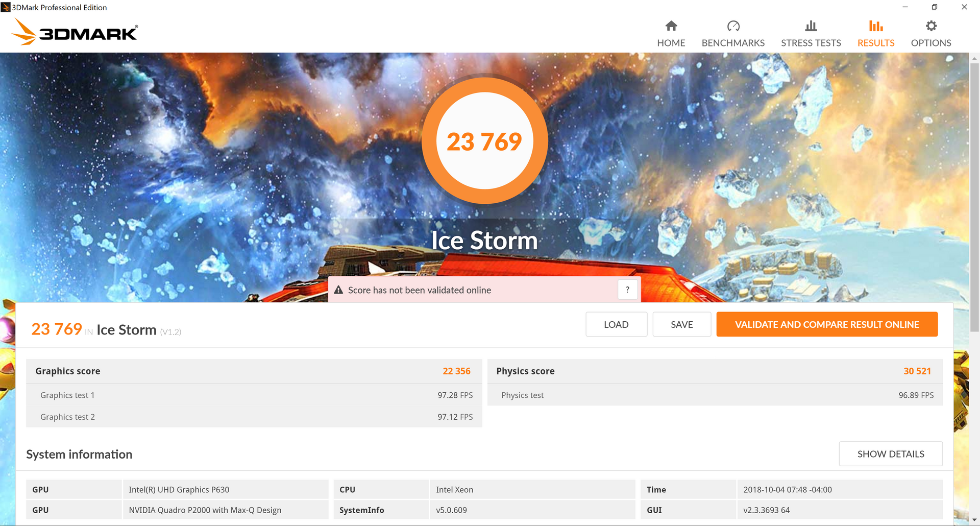Click the 97.12 FPS value

click(455, 417)
